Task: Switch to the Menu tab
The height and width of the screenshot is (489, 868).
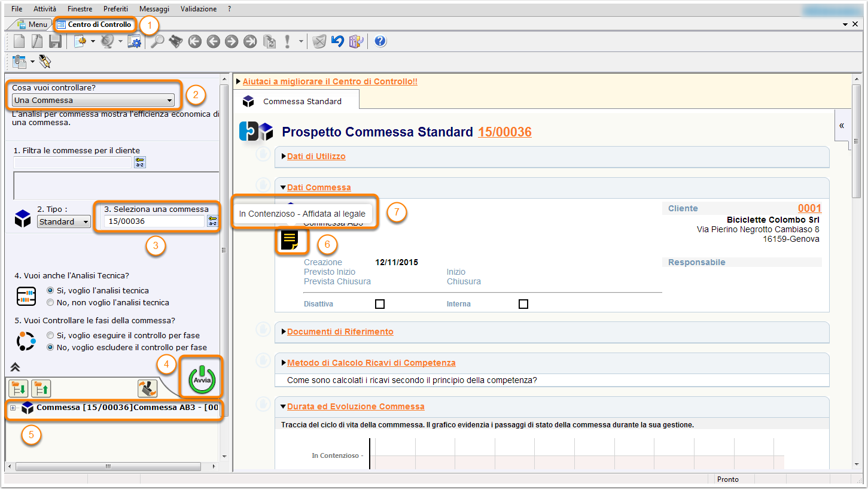Action: pos(33,25)
